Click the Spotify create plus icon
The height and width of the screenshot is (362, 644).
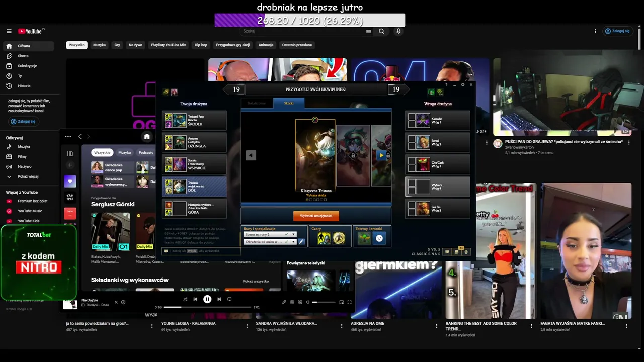tap(70, 165)
